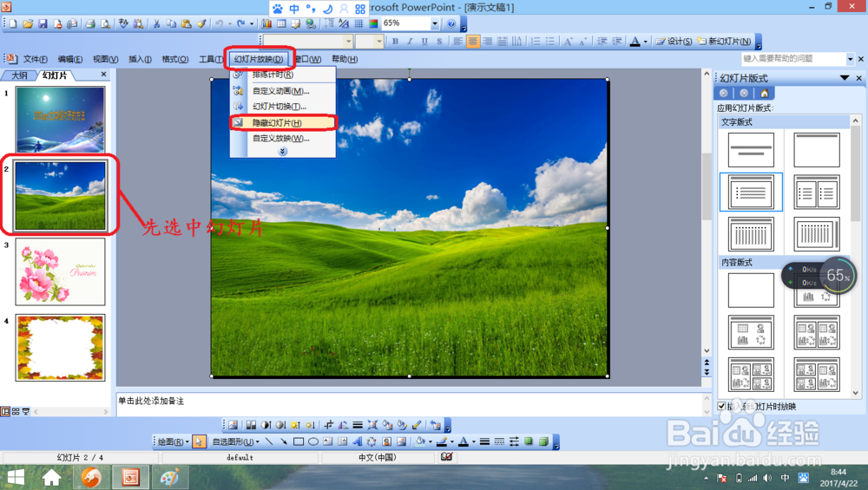Click the 新幻灯片(N) new slide button

tap(724, 41)
